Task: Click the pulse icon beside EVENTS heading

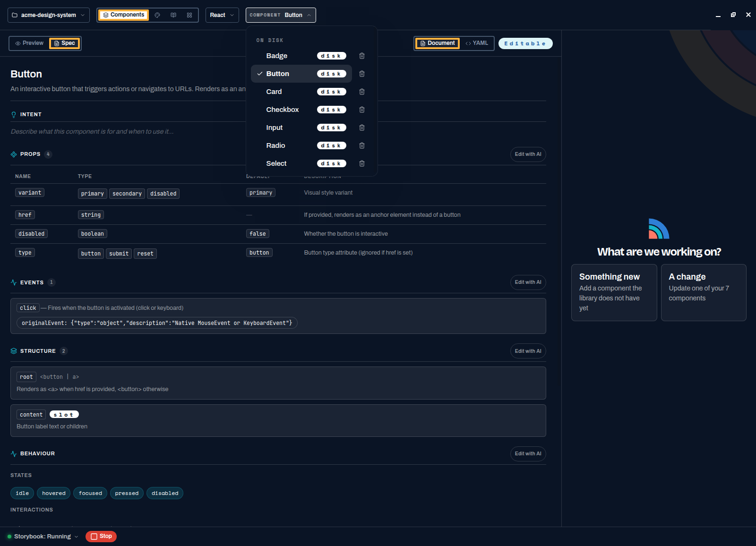Action: pyautogui.click(x=14, y=282)
